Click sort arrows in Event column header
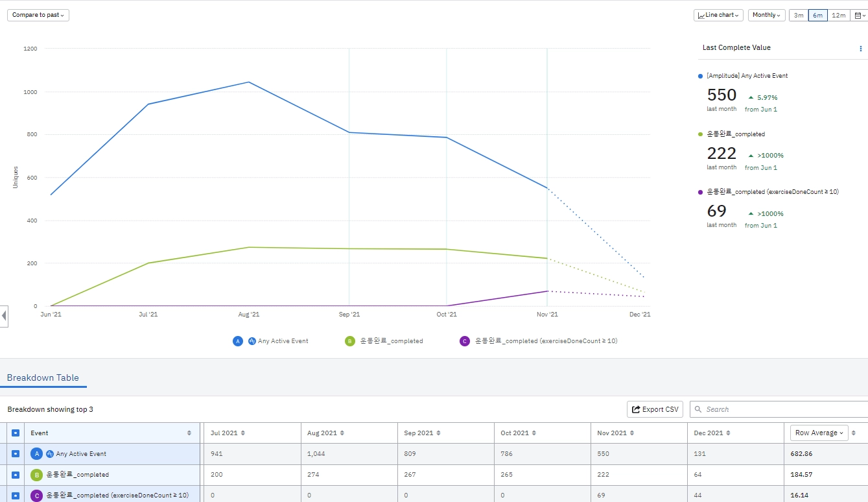The height and width of the screenshot is (502, 868). coord(189,433)
